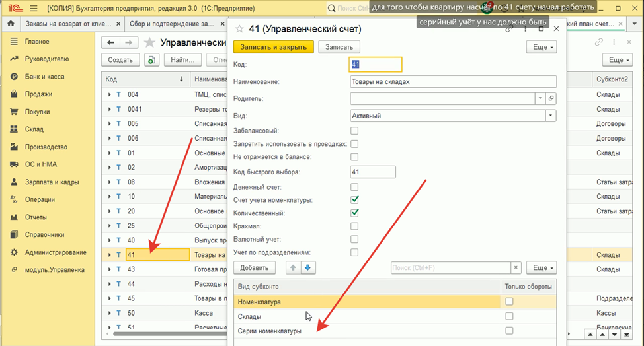Open Склад section
644x346 pixels.
tap(34, 129)
